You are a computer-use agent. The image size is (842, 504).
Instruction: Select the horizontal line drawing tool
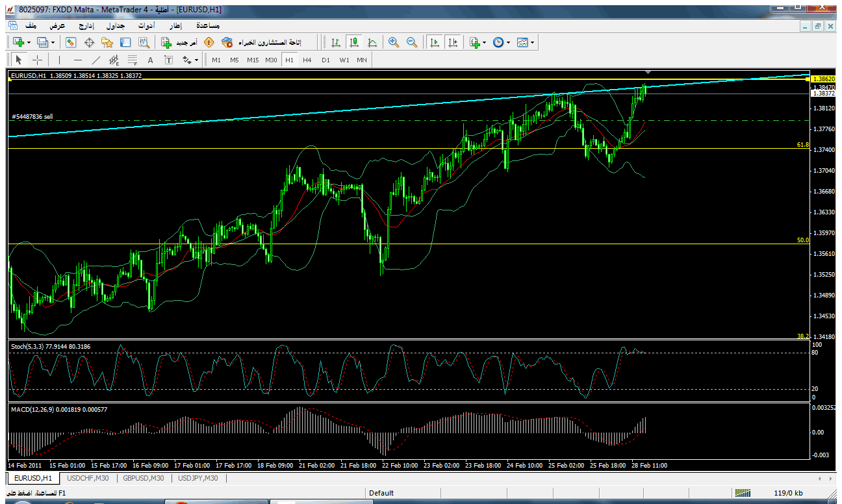pos(78,60)
